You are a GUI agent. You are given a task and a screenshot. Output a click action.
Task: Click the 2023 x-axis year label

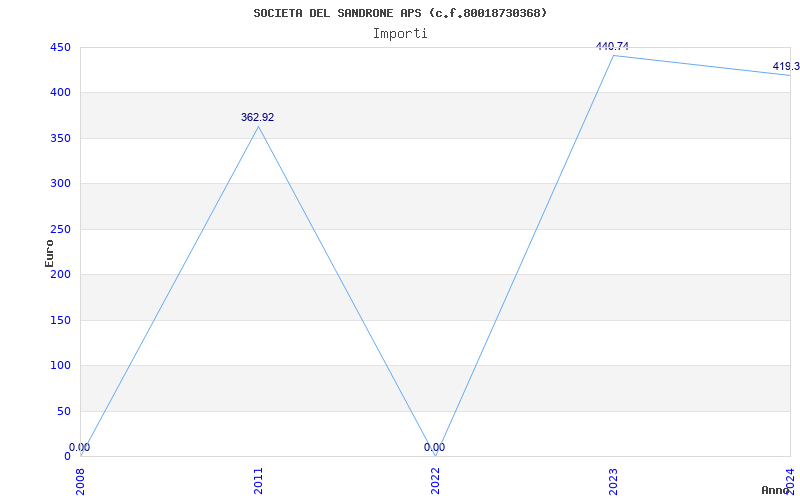click(x=613, y=481)
